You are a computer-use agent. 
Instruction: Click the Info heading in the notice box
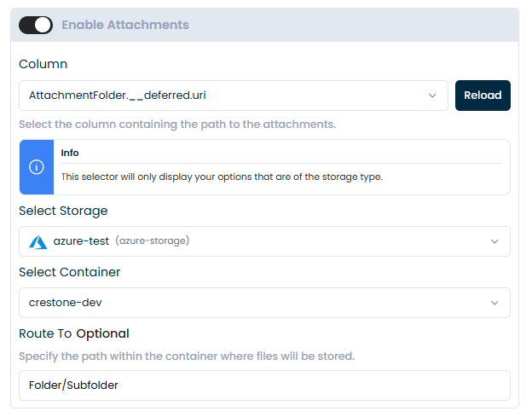point(70,153)
